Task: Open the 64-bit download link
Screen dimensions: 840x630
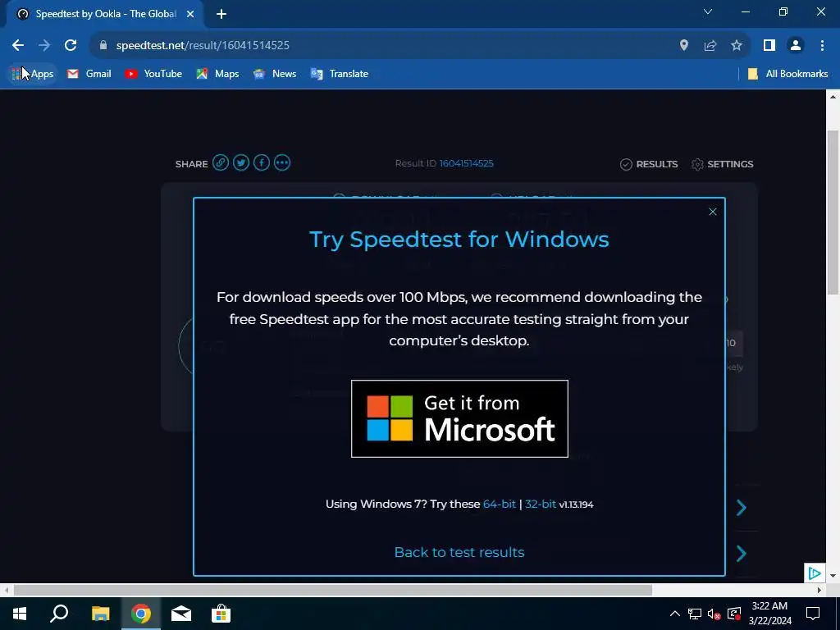Action: click(499, 504)
